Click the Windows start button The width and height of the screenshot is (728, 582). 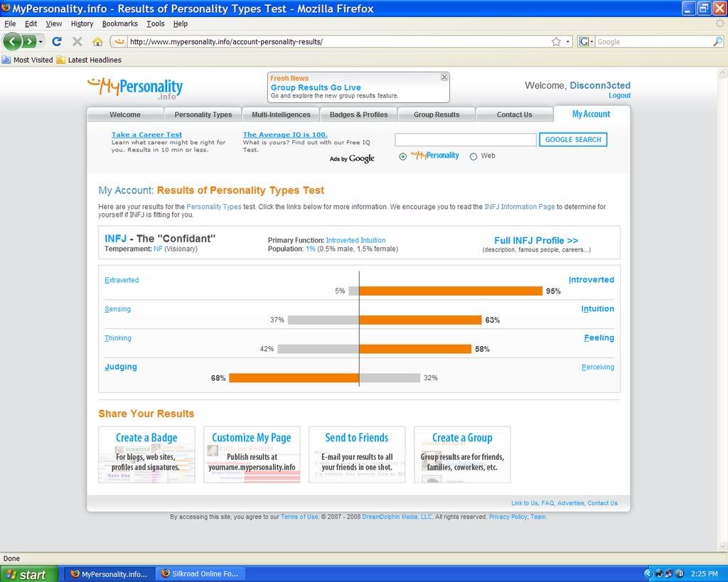point(27,574)
